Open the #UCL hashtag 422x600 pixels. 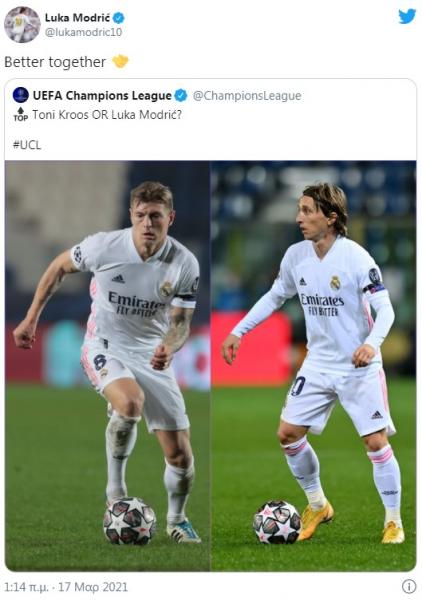(x=27, y=145)
